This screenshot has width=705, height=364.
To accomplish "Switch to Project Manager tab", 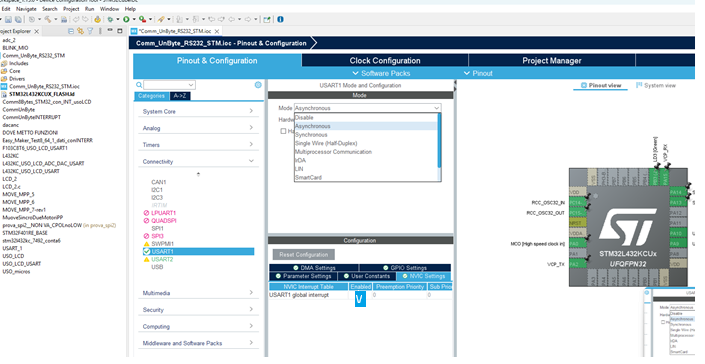I will [552, 61].
